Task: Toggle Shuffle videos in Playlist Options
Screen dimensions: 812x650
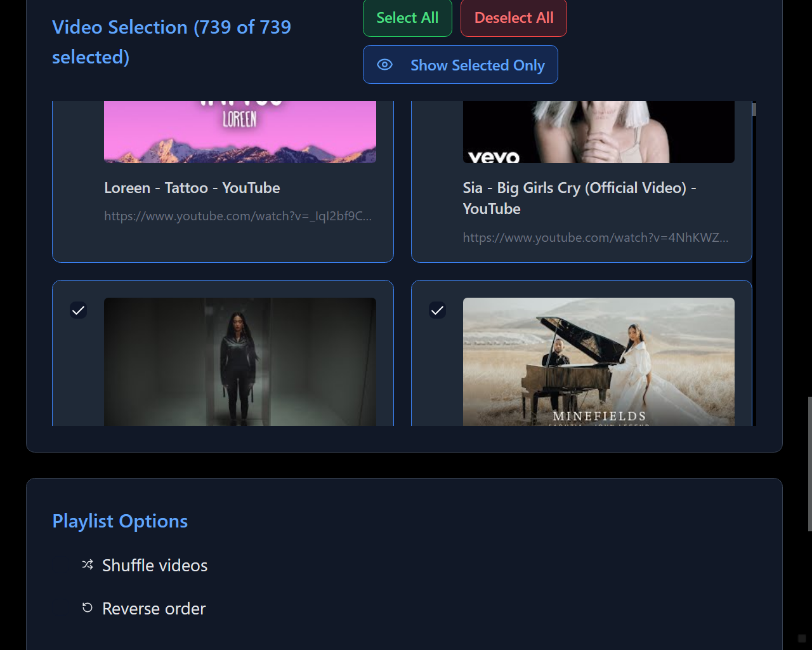Action: coord(154,565)
